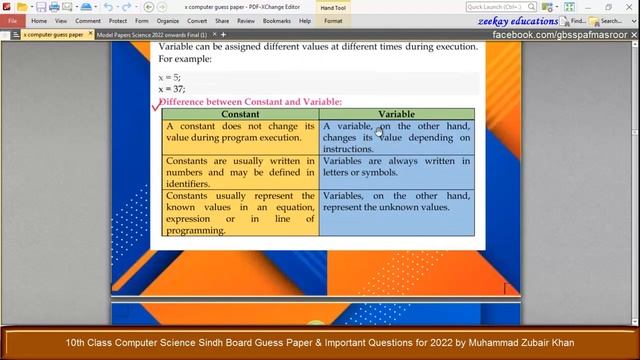Image resolution: width=640 pixels, height=360 pixels.
Task: Open the UI options icon near Quick Launch
Action: [x=547, y=7]
